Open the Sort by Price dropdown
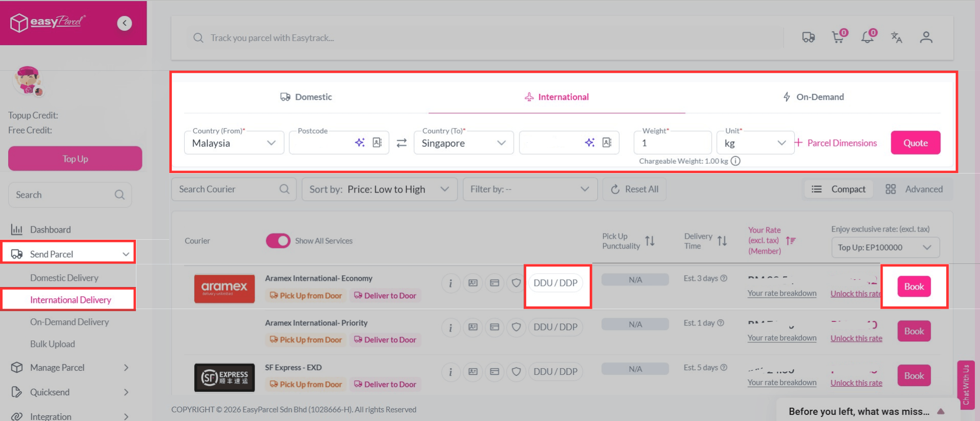Viewport: 980px width, 421px height. 379,189
